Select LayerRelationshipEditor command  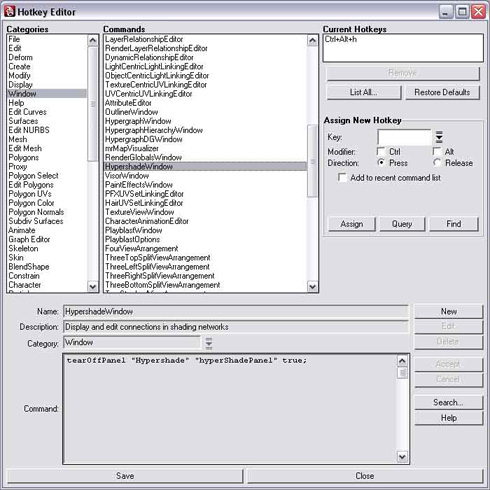coord(205,39)
